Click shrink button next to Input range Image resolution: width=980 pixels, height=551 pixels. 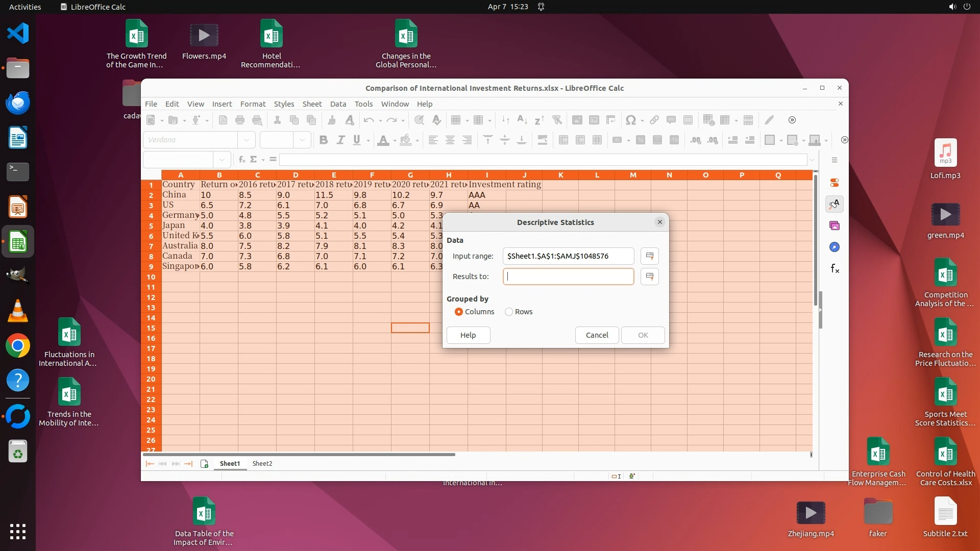[649, 256]
